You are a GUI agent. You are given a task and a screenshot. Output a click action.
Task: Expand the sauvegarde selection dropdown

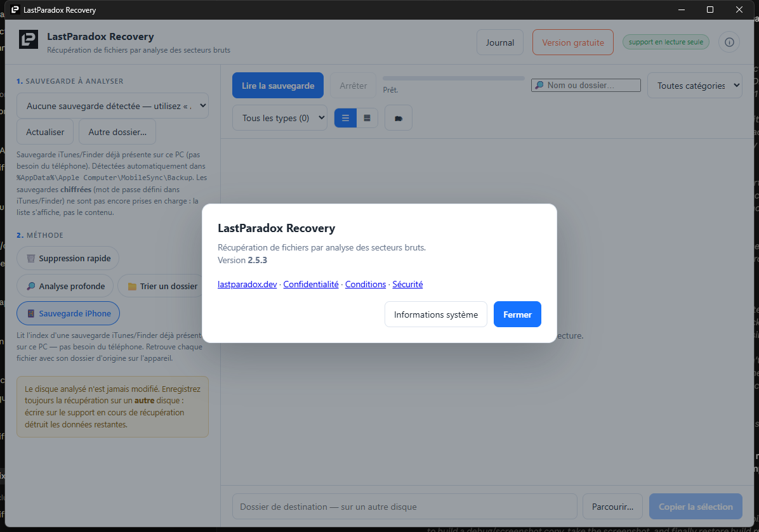pyautogui.click(x=113, y=106)
